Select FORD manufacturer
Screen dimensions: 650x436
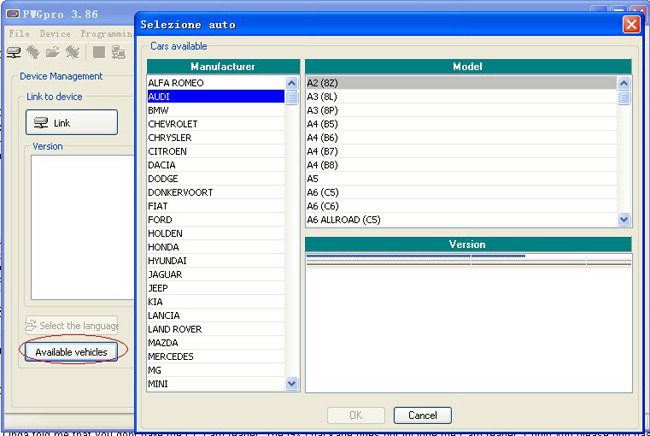(x=216, y=220)
